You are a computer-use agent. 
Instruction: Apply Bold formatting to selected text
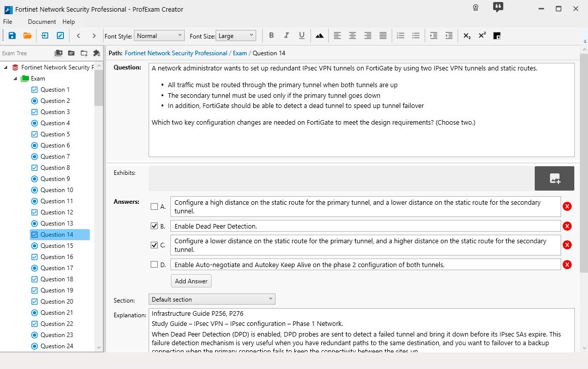pos(271,35)
